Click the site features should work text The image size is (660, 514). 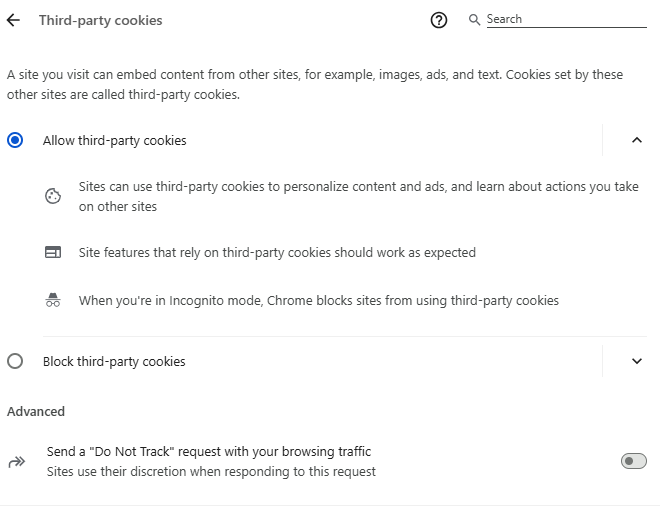277,252
